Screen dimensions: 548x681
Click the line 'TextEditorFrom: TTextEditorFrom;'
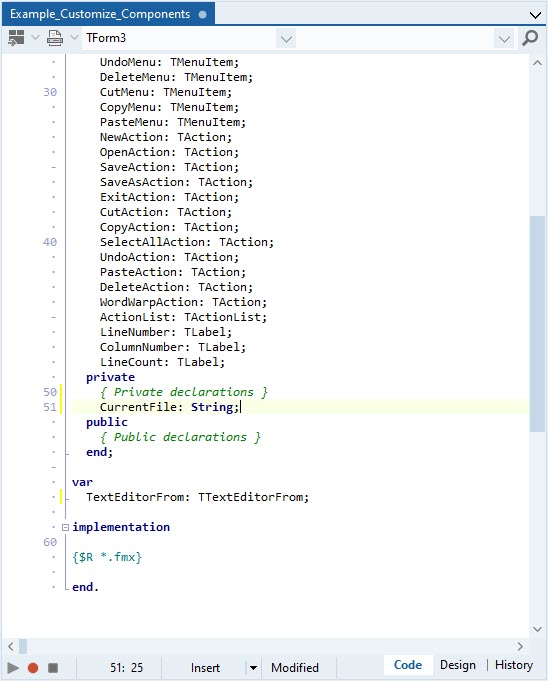pyautogui.click(x=197, y=497)
